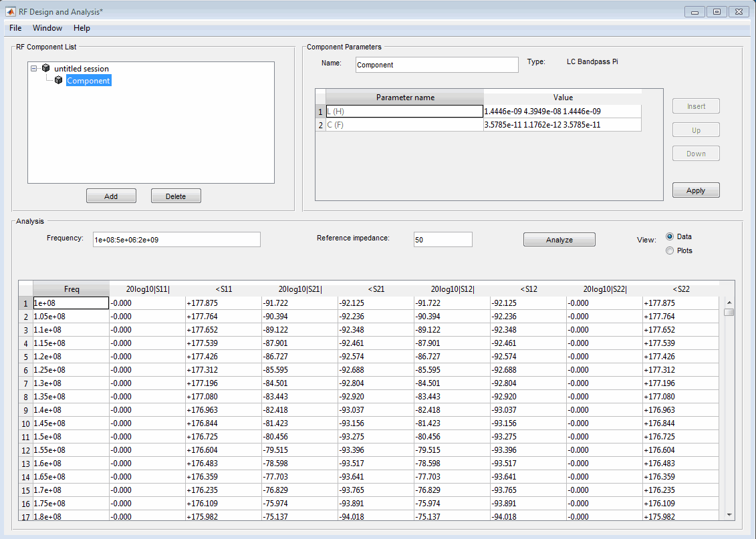756x539 pixels.
Task: Click the disabled Up button
Action: (696, 130)
